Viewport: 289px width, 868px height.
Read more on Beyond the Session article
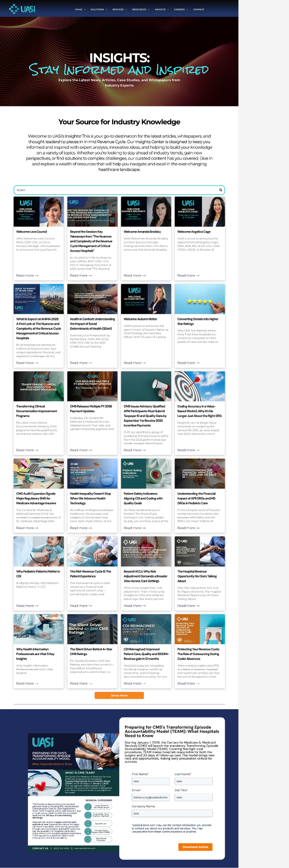point(81,276)
